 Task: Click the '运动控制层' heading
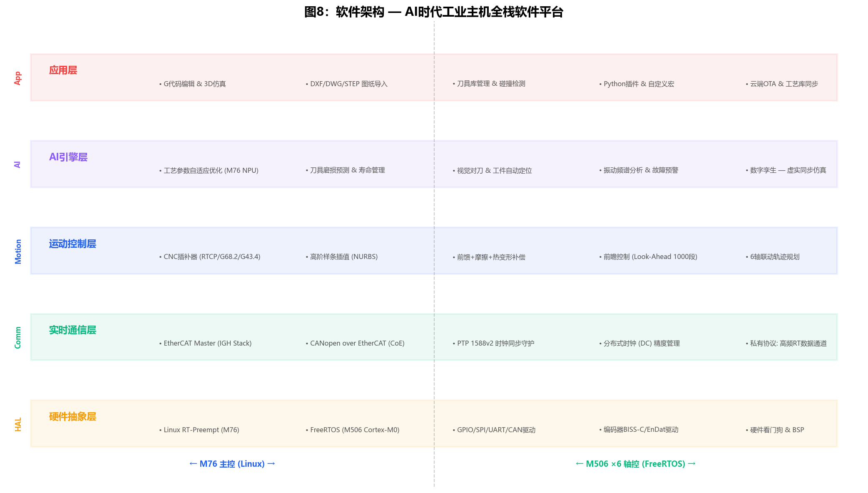(x=72, y=244)
